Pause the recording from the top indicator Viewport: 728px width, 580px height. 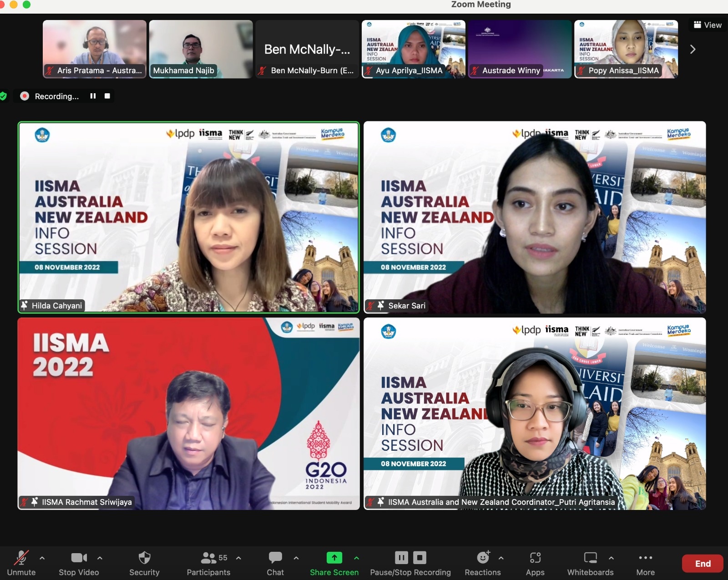(x=93, y=96)
